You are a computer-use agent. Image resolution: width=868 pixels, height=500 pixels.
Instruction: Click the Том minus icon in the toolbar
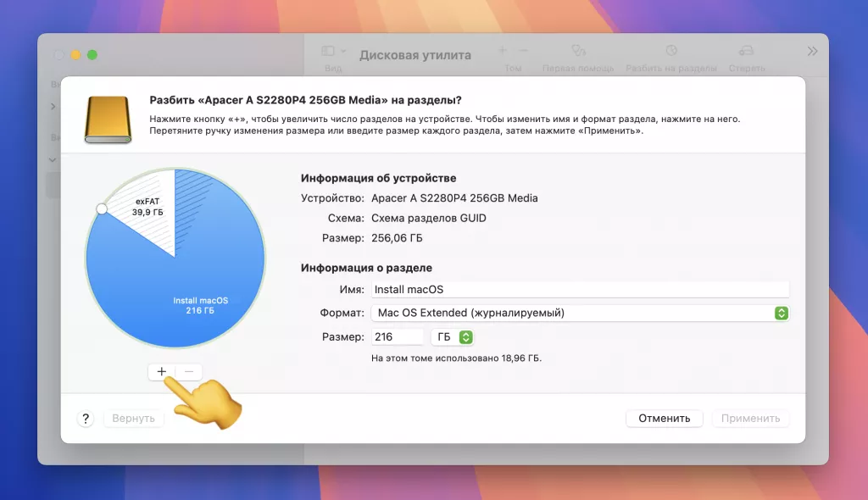525,49
